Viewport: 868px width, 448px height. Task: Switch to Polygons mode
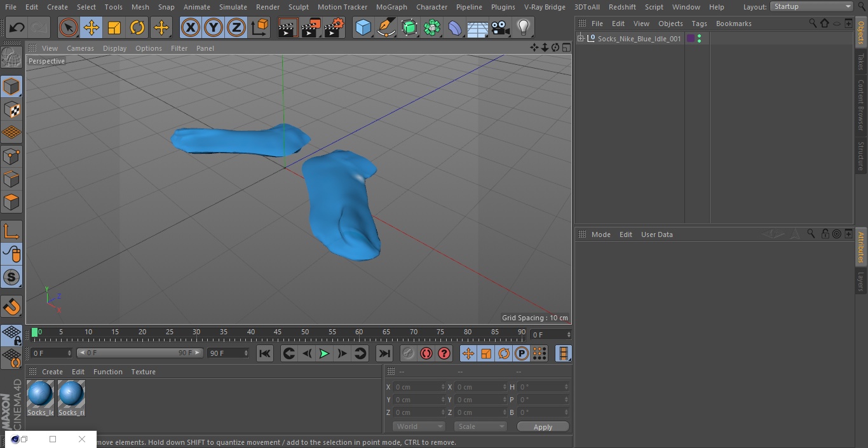pyautogui.click(x=11, y=202)
